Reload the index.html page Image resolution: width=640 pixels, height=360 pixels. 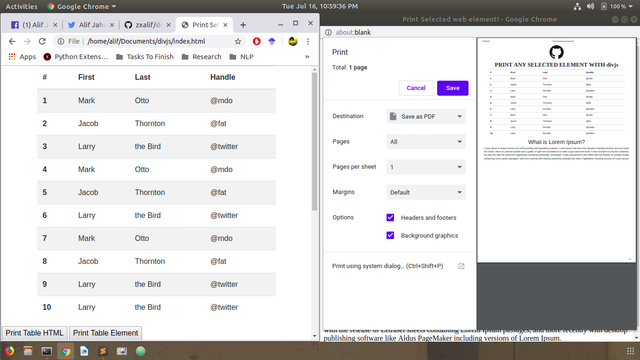coord(42,41)
